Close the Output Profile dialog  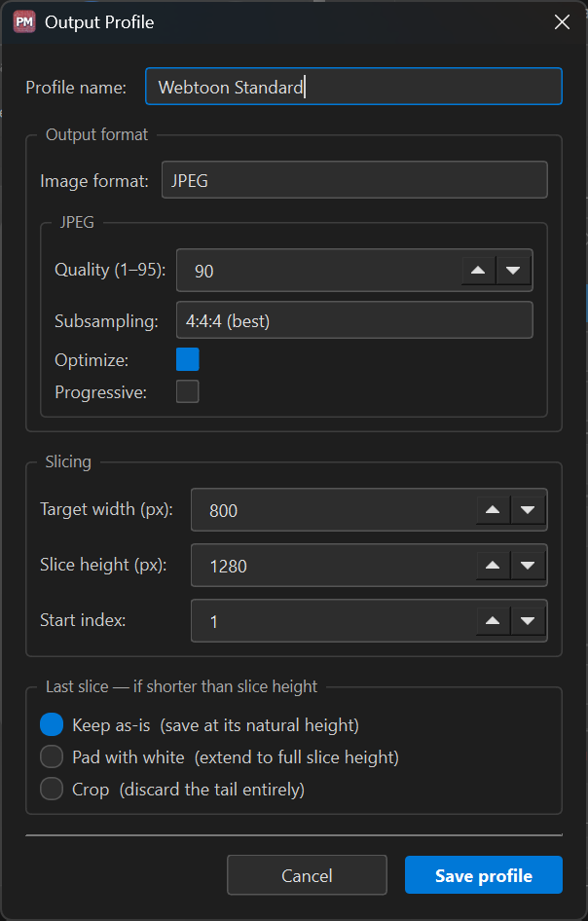point(562,22)
